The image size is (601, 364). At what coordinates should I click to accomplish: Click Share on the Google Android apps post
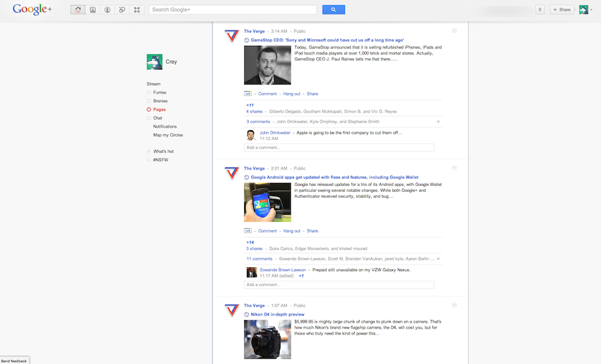coord(312,231)
